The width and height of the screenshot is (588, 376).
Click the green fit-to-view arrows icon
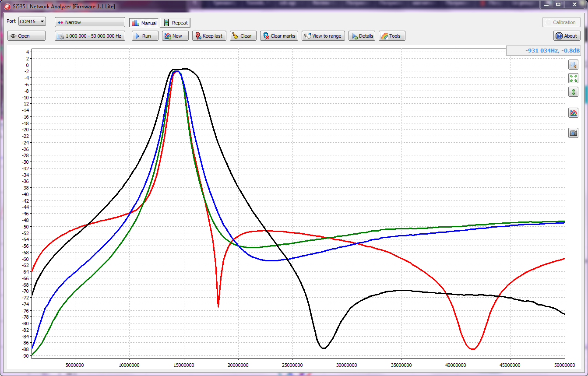click(x=573, y=78)
